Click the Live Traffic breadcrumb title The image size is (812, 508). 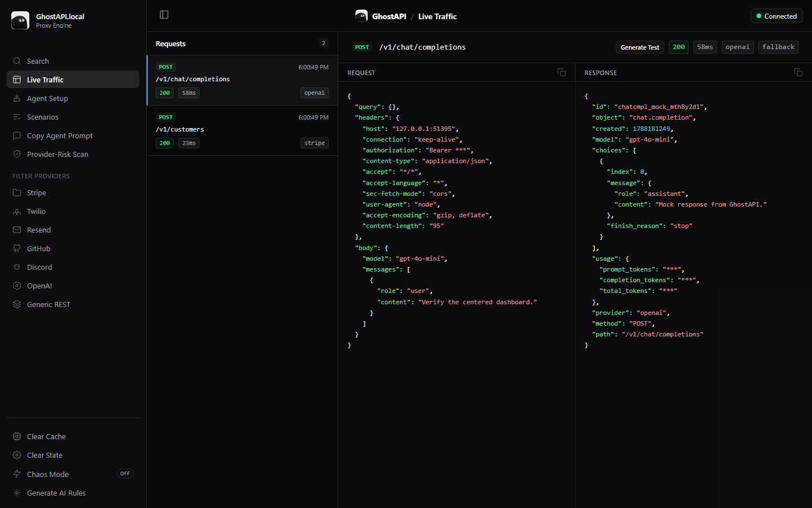point(438,16)
